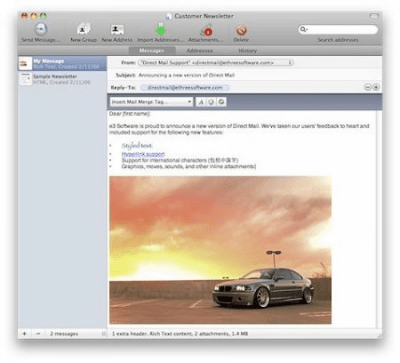The height and width of the screenshot is (363, 400).
Task: Remove extra header with the minus button
Action: coord(368,87)
